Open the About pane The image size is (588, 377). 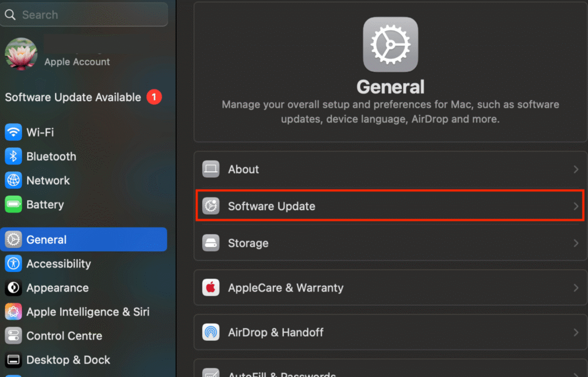click(390, 169)
